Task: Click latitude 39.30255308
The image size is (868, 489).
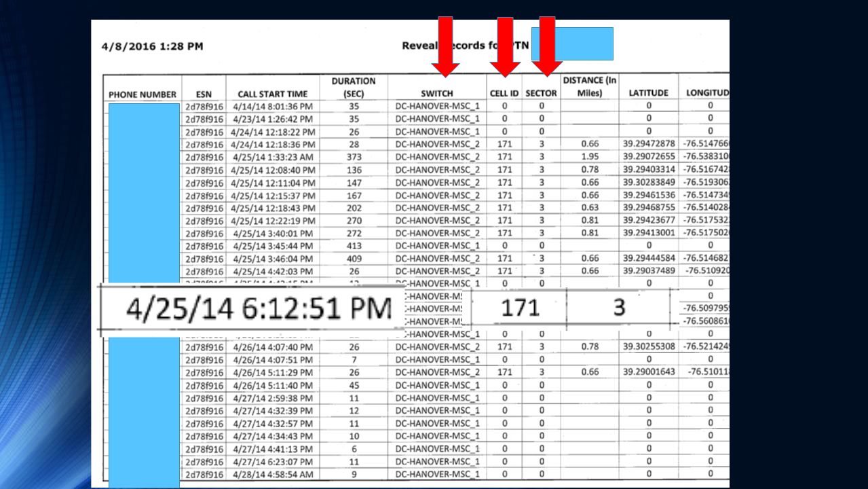Action: point(649,346)
